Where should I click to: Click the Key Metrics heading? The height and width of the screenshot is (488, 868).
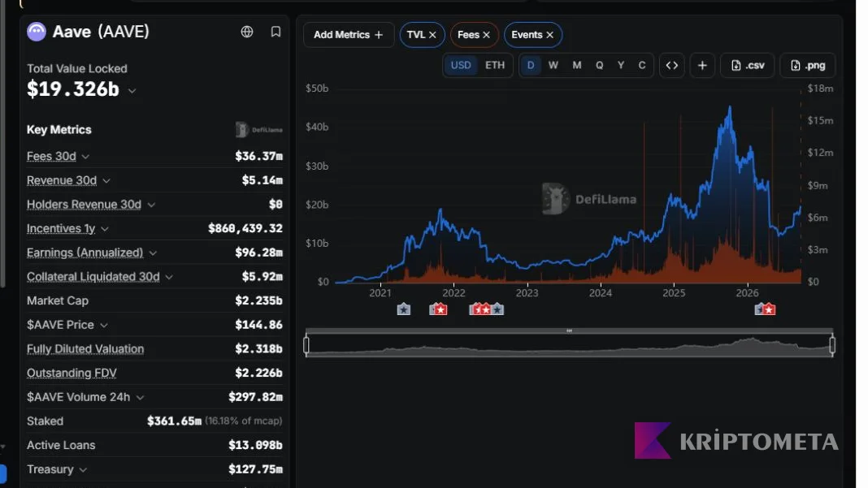59,129
